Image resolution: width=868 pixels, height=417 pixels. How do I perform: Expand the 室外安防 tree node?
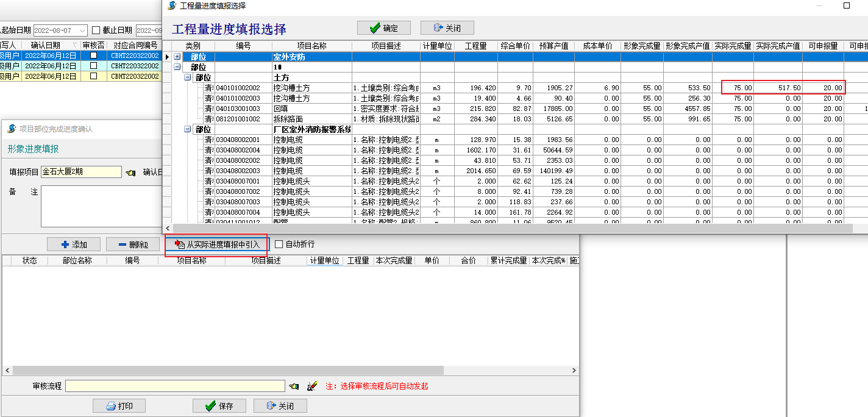click(x=177, y=57)
